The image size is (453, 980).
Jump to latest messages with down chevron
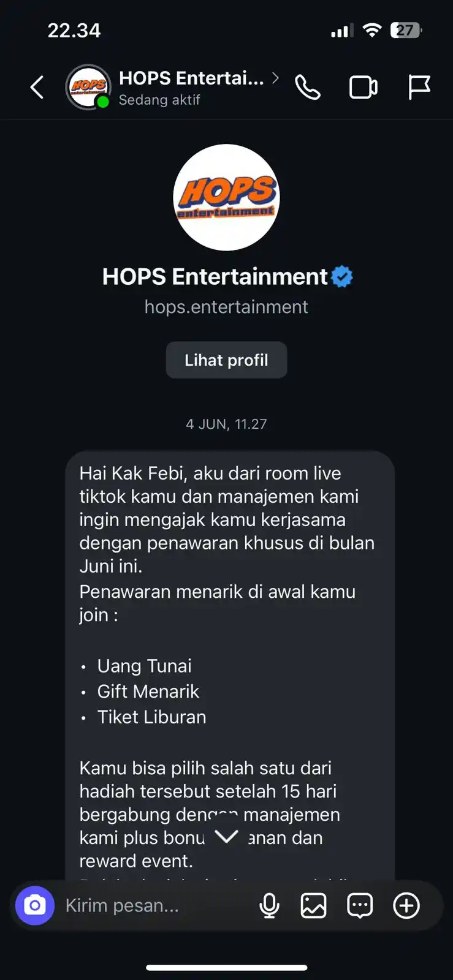(226, 837)
